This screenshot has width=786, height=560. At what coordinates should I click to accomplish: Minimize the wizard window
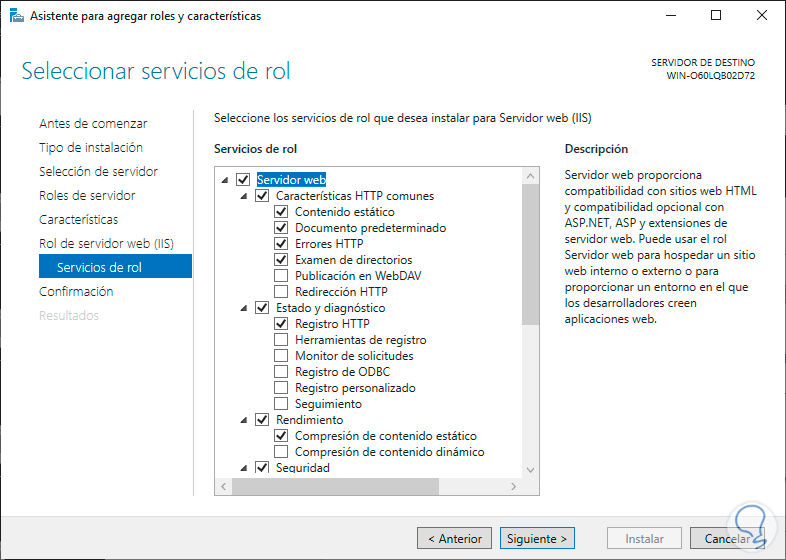(x=671, y=16)
